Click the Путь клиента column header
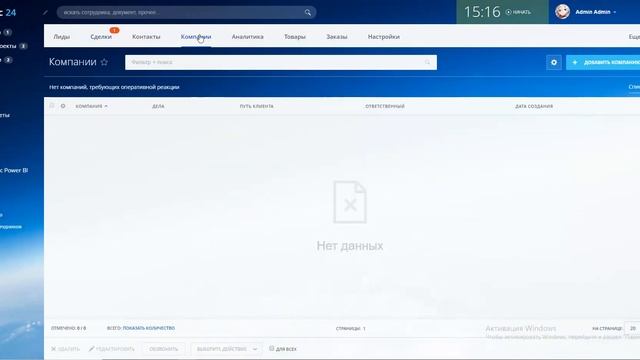This screenshot has height=360, width=640. [x=256, y=106]
